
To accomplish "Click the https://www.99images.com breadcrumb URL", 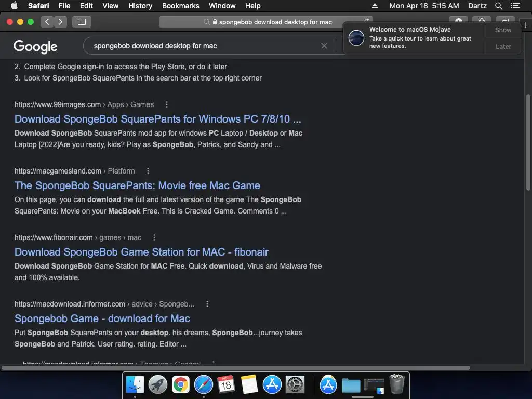I will [58, 104].
